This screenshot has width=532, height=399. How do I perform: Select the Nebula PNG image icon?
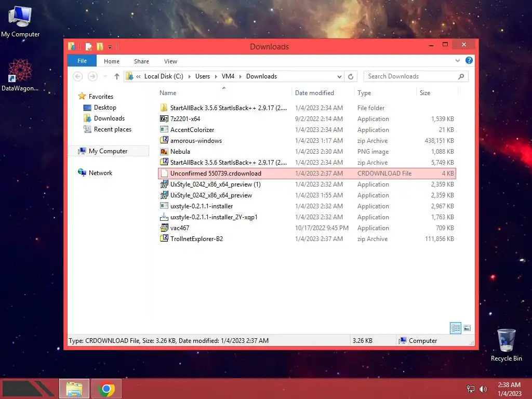pyautogui.click(x=164, y=151)
